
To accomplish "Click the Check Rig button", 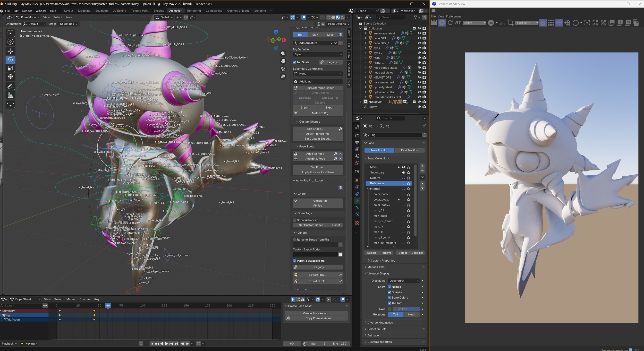I will [x=318, y=201].
